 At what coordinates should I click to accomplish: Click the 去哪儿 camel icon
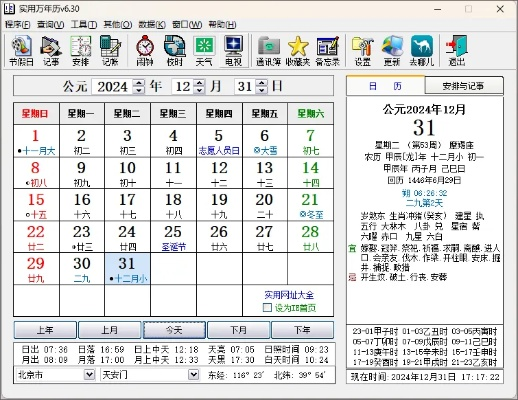coord(422,51)
